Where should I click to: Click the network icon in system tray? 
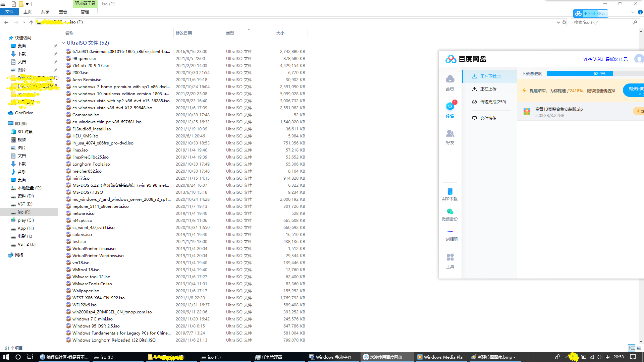[x=592, y=357]
